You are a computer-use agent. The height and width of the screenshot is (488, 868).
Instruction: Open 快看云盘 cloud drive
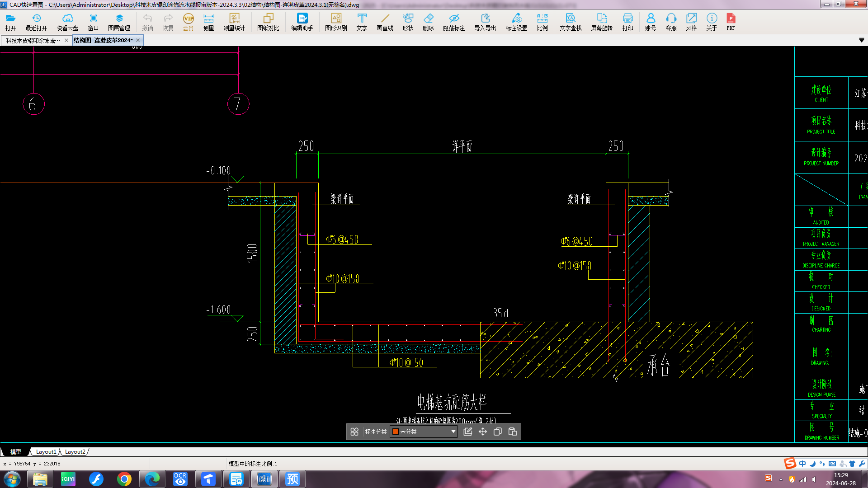tap(67, 22)
